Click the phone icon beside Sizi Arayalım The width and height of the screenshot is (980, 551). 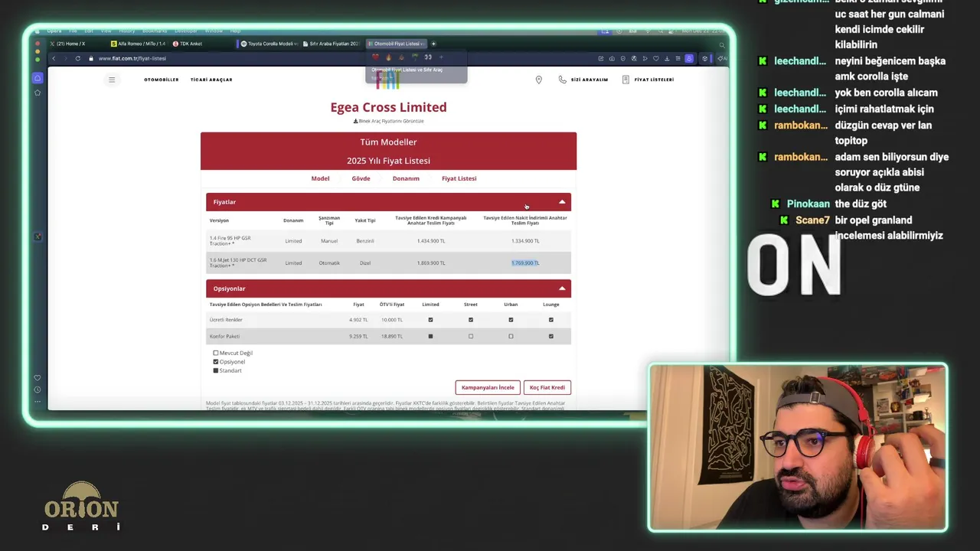[563, 80]
